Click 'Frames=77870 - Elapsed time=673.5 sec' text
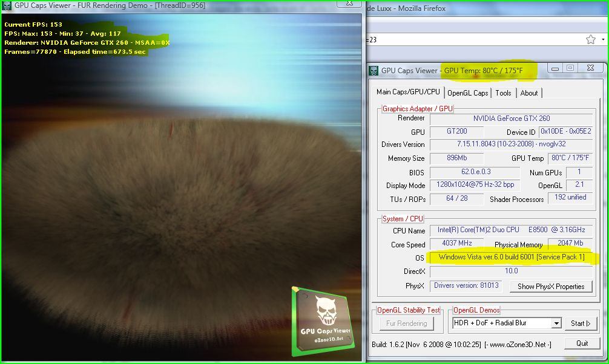 click(x=75, y=51)
